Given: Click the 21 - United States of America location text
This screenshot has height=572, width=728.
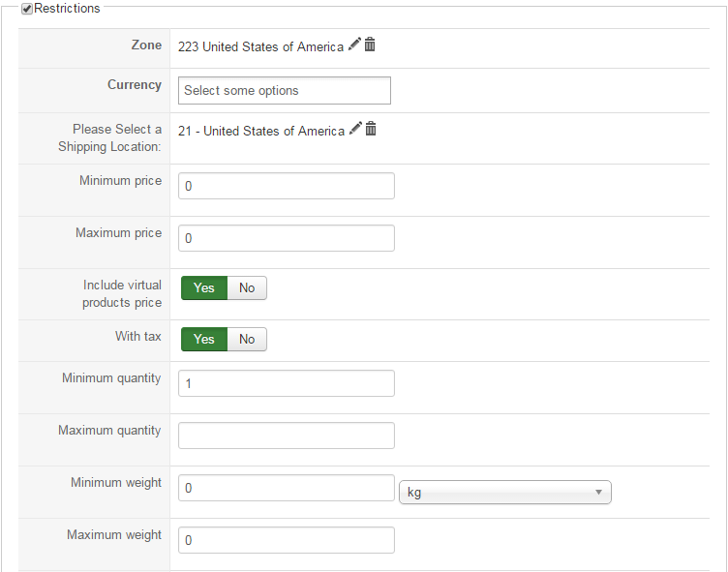Looking at the screenshot, I should tap(260, 131).
